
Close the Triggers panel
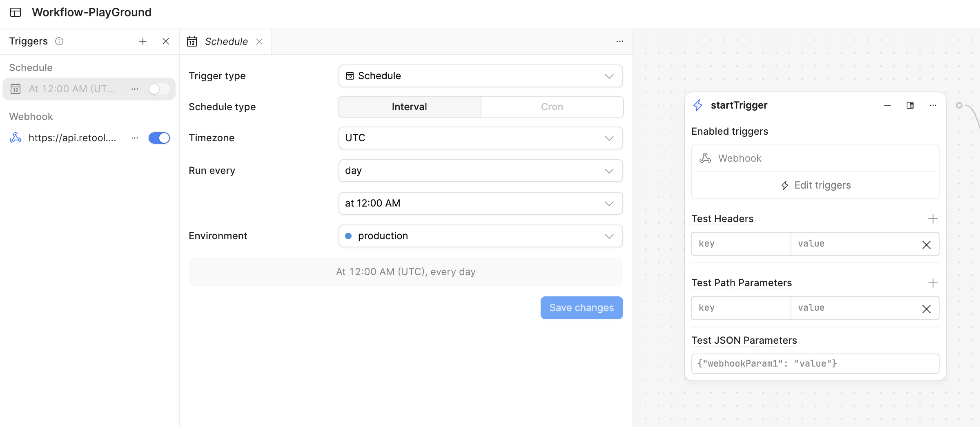(x=165, y=41)
